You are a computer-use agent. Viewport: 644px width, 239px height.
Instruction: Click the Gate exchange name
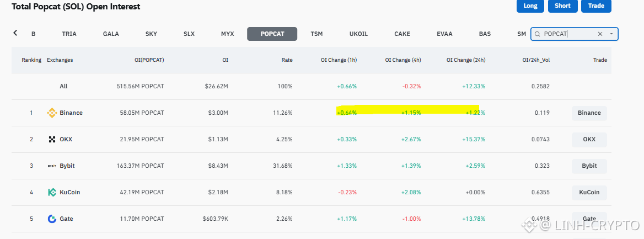pos(66,219)
